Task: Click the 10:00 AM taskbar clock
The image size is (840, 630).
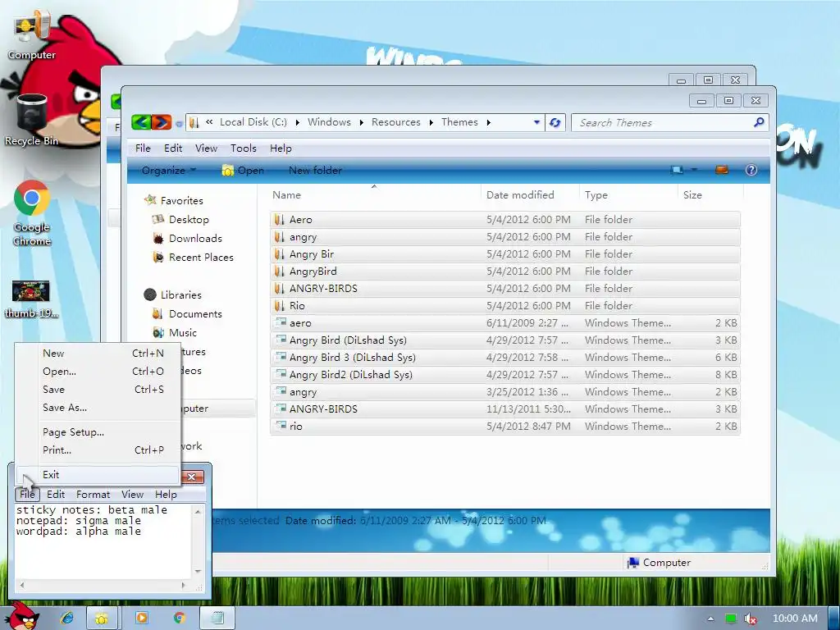Action: (x=795, y=619)
